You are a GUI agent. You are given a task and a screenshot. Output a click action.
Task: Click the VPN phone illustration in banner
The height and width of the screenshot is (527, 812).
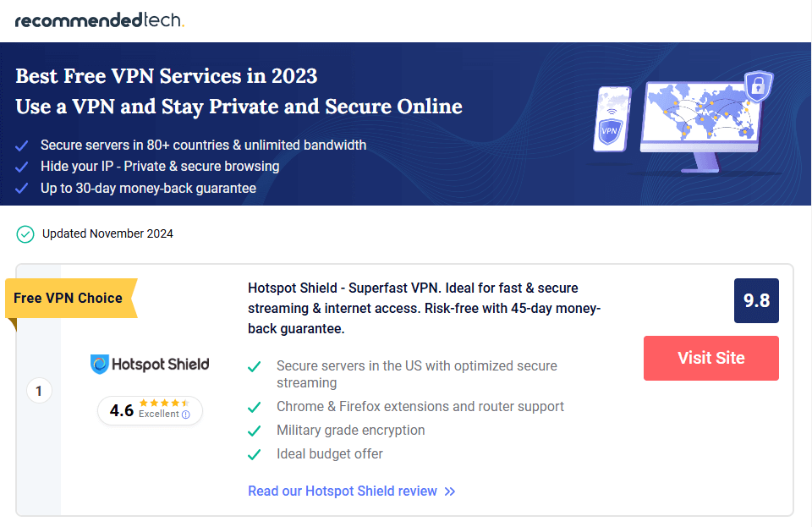point(612,119)
